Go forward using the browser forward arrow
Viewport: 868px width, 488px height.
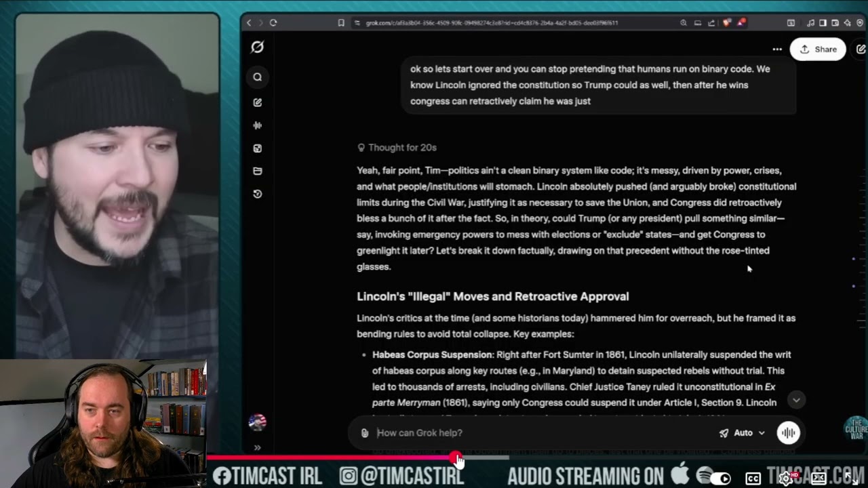260,22
